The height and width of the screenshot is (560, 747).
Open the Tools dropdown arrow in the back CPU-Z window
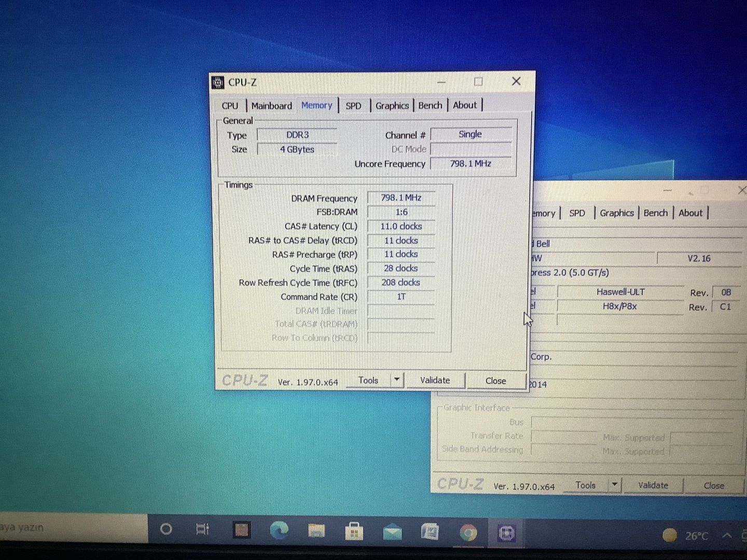pos(615,485)
